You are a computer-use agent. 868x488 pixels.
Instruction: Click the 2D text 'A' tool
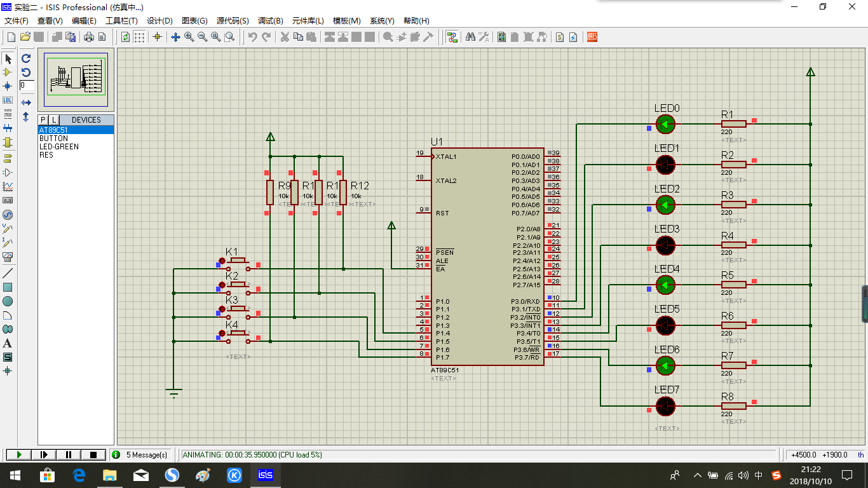coord(8,343)
